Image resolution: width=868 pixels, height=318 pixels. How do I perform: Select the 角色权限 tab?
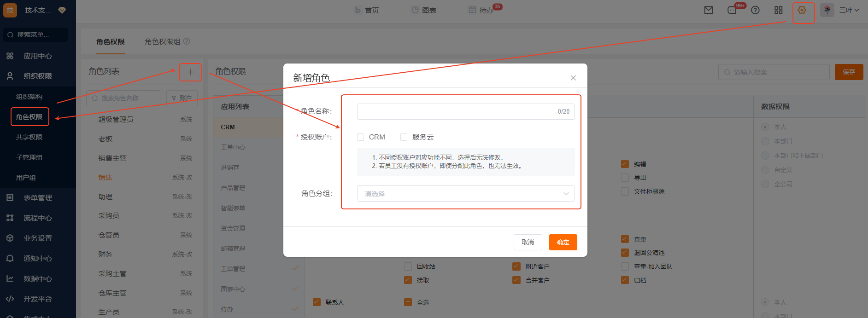click(111, 41)
